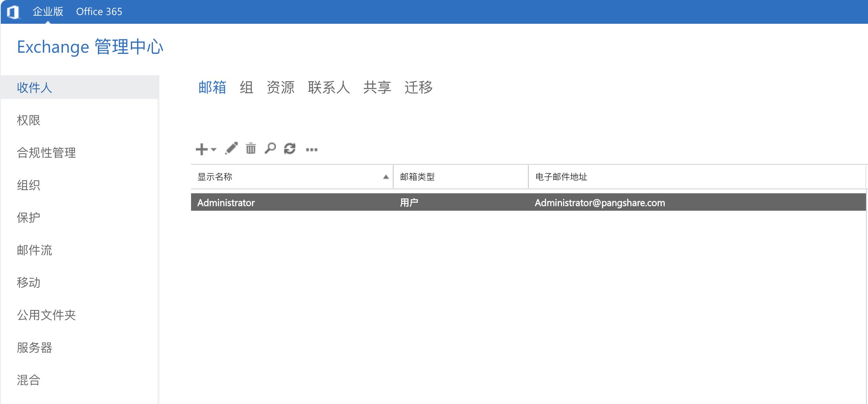Select 收件人 in the sidebar
This screenshot has height=404, width=868.
(80, 87)
